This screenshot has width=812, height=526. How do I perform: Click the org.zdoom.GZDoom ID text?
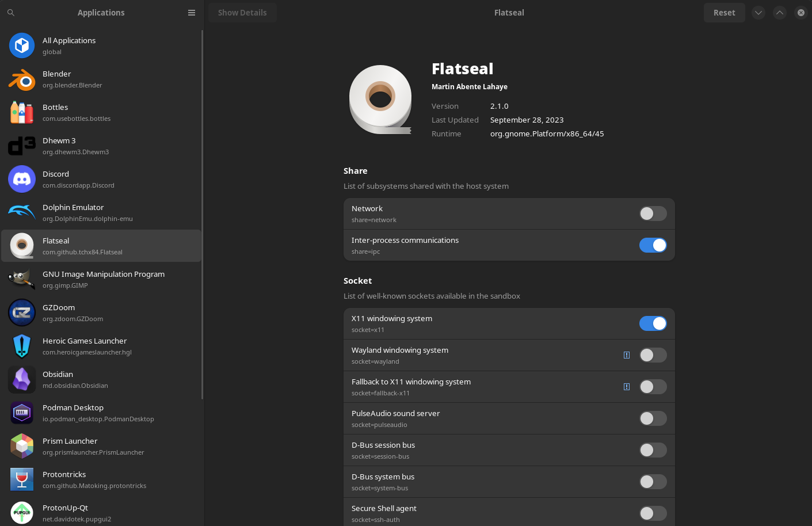(x=73, y=319)
